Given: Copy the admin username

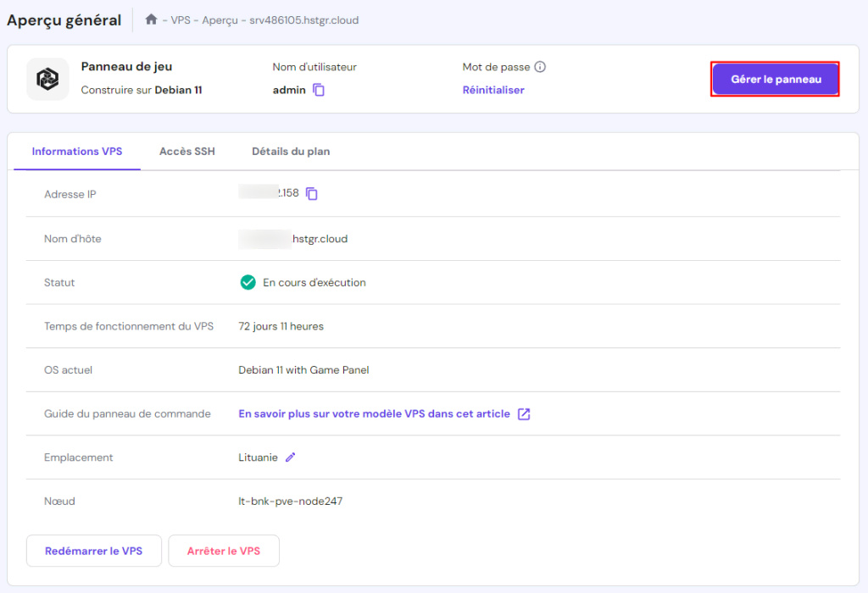Looking at the screenshot, I should [x=319, y=90].
